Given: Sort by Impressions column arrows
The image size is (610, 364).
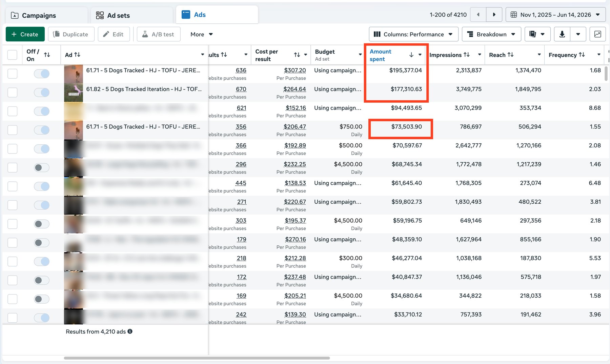Looking at the screenshot, I should coord(467,55).
